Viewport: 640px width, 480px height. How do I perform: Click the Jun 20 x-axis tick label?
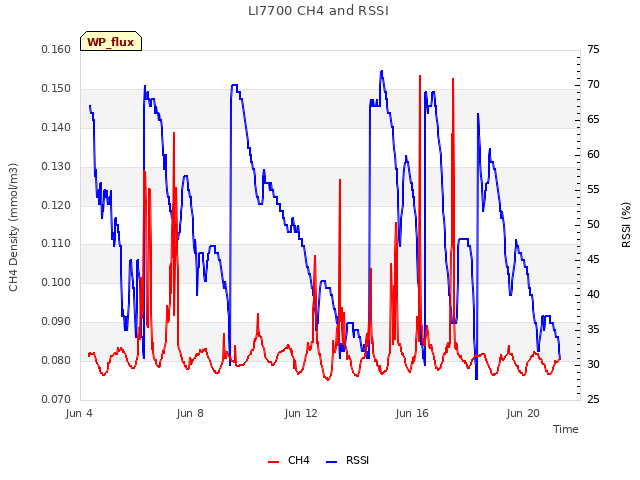(523, 413)
